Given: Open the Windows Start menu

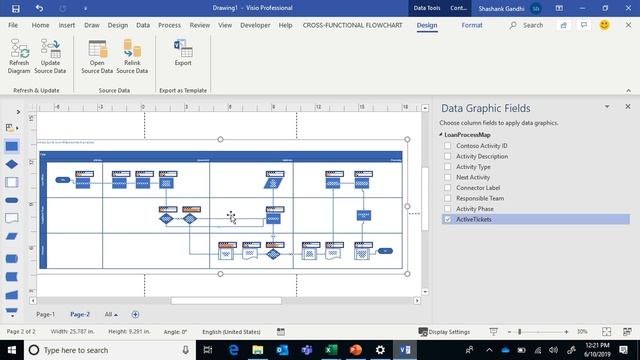Looking at the screenshot, I should tap(12, 350).
